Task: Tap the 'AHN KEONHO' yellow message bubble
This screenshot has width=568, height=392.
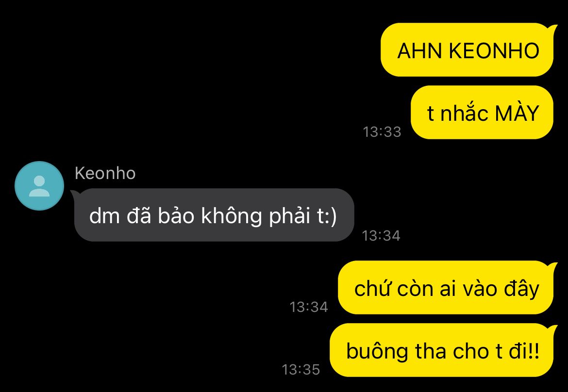Action: click(x=468, y=50)
